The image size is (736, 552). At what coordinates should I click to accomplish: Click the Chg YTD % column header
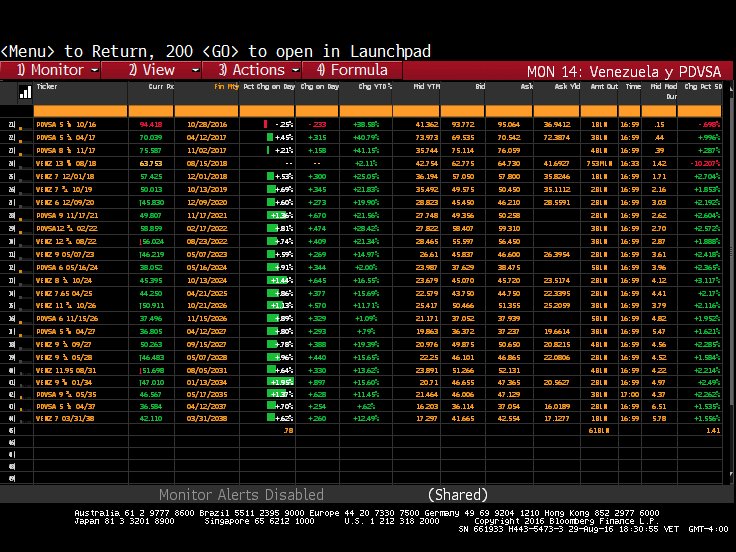375,86
